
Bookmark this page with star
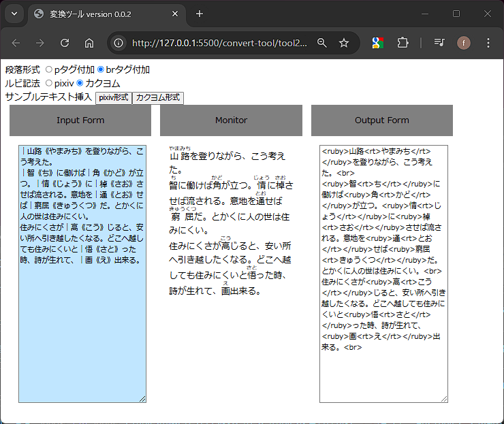pos(344,43)
